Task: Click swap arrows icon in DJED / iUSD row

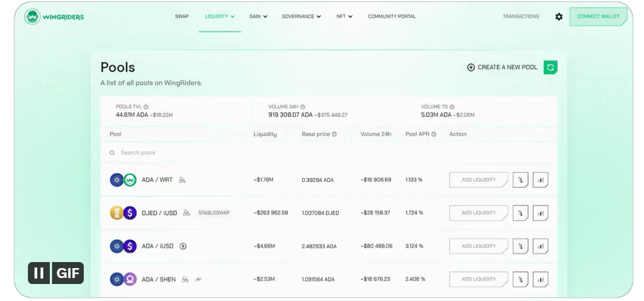Action: pos(520,213)
